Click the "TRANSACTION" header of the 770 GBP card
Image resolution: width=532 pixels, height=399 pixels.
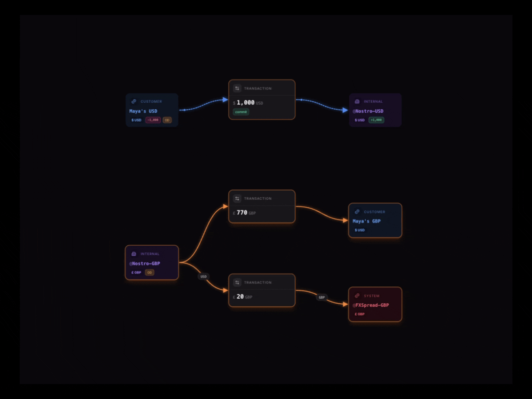coord(258,199)
